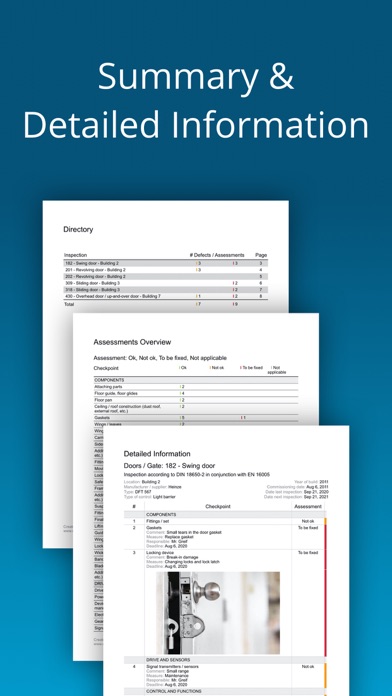This screenshot has width=392, height=696.
Task: Click the 'DRIVE AND SENSORS' section row
Action: (224, 660)
